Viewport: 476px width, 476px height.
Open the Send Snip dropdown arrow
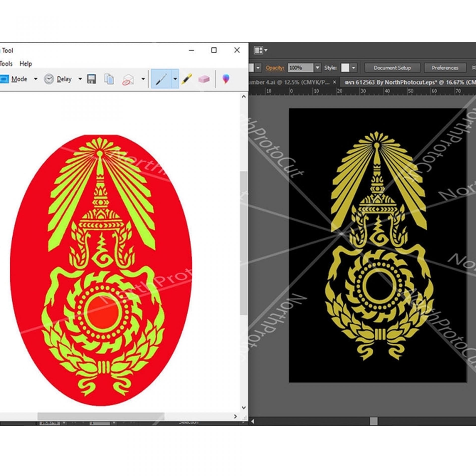(x=143, y=79)
